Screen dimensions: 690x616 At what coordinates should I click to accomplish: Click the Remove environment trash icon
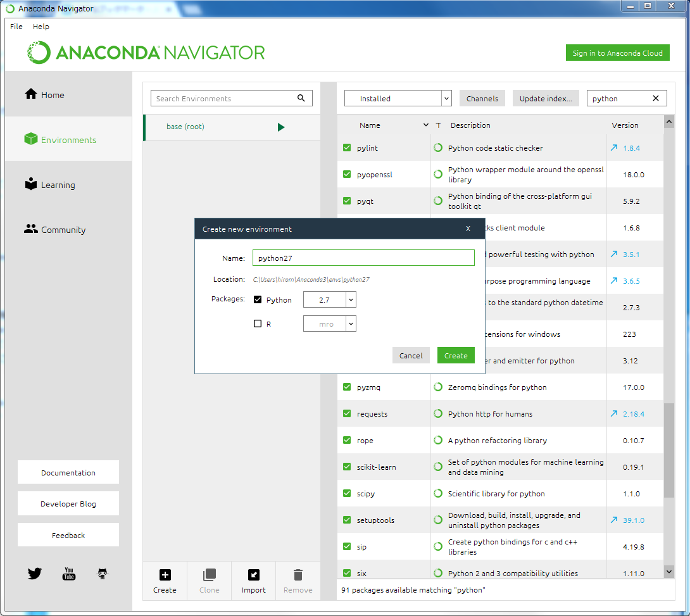298,575
